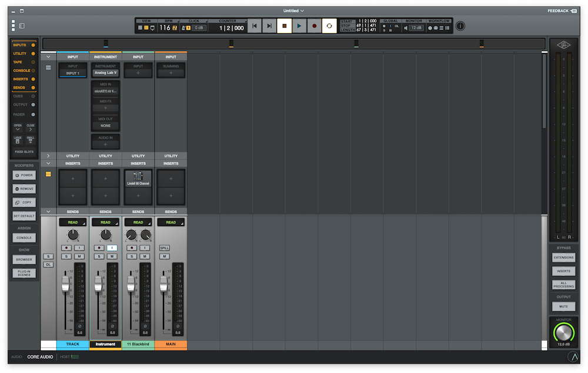Click the TRACK channel volume fader

pos(65,285)
